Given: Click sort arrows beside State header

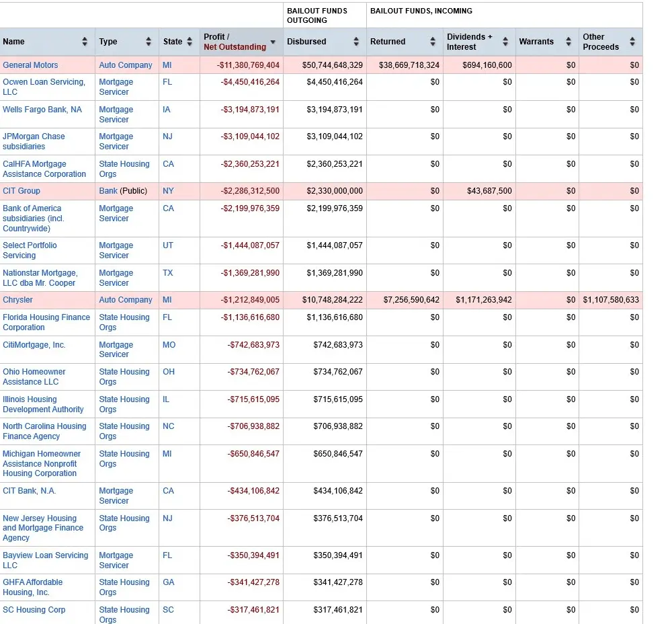Looking at the screenshot, I should (190, 42).
